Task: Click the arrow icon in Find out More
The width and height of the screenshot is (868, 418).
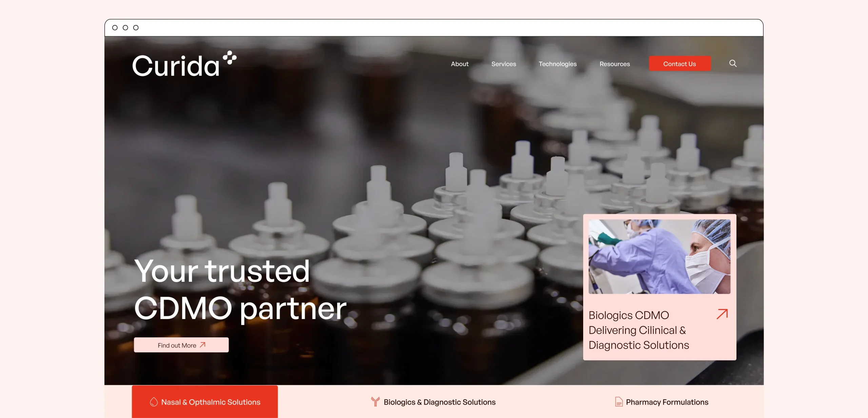Action: 203,345
